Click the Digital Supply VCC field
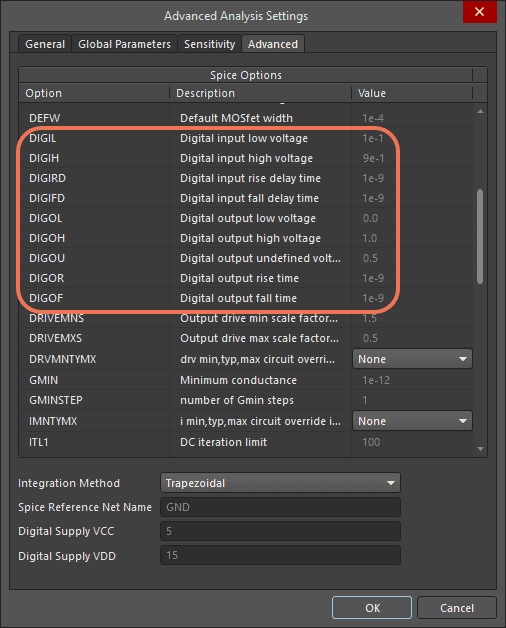The height and width of the screenshot is (628, 506). [x=280, y=531]
